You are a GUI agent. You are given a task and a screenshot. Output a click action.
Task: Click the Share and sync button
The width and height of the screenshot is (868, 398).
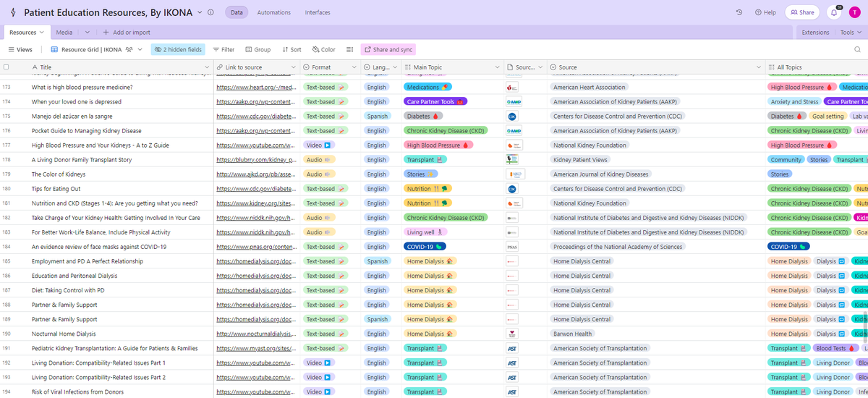click(x=388, y=49)
